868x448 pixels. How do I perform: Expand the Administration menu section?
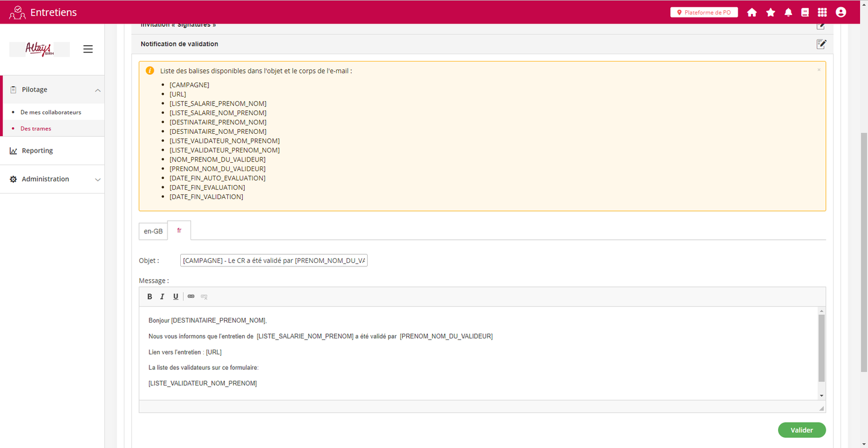(x=97, y=180)
